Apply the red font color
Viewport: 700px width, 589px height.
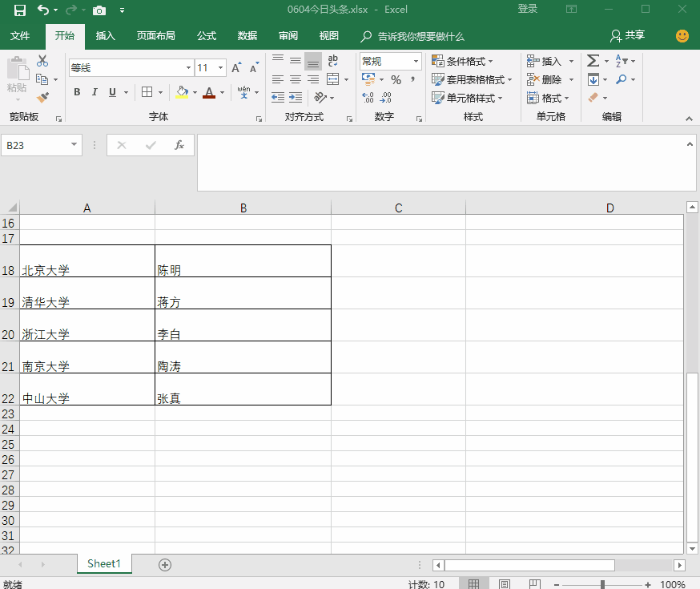click(x=209, y=92)
